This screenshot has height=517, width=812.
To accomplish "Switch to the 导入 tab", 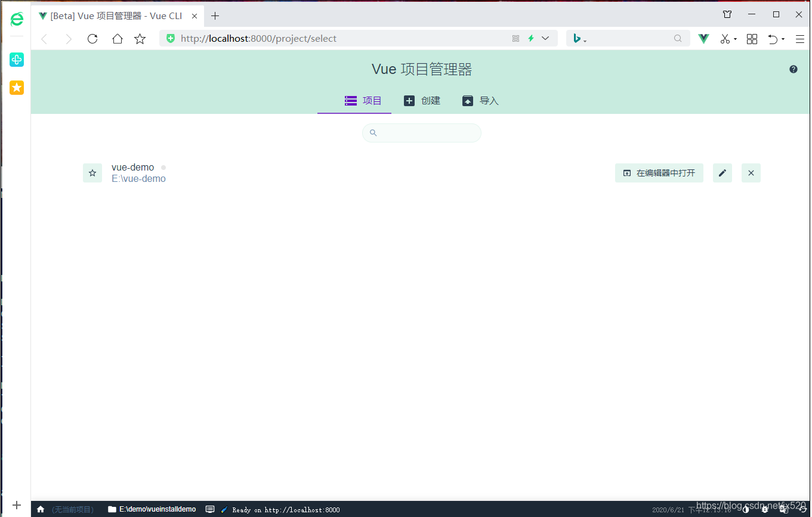I will pos(480,101).
